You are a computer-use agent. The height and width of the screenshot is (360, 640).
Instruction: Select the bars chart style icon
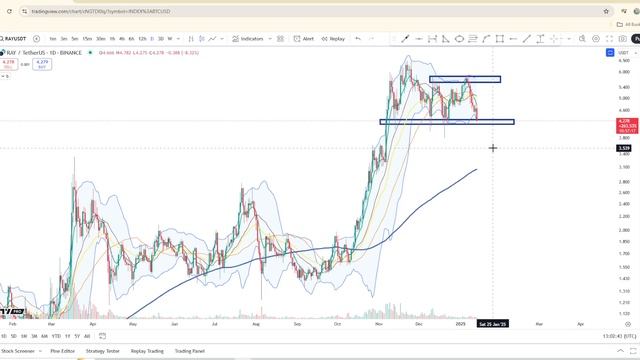click(x=191, y=39)
